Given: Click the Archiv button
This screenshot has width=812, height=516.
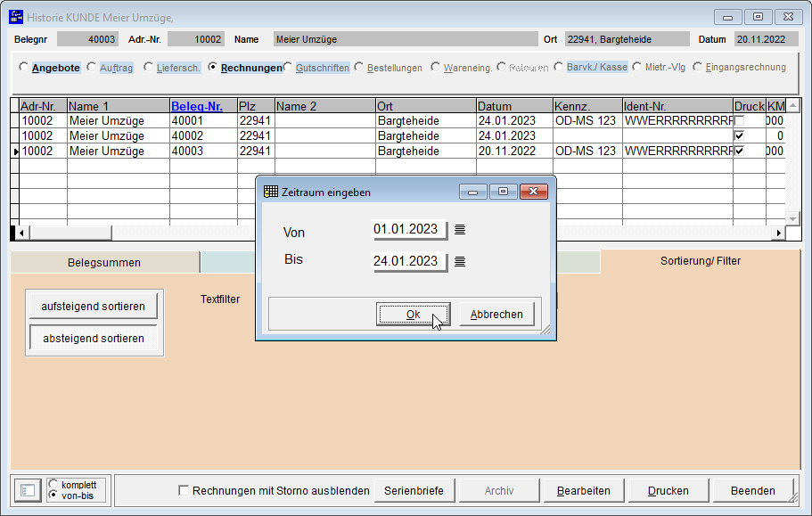Looking at the screenshot, I should point(499,490).
